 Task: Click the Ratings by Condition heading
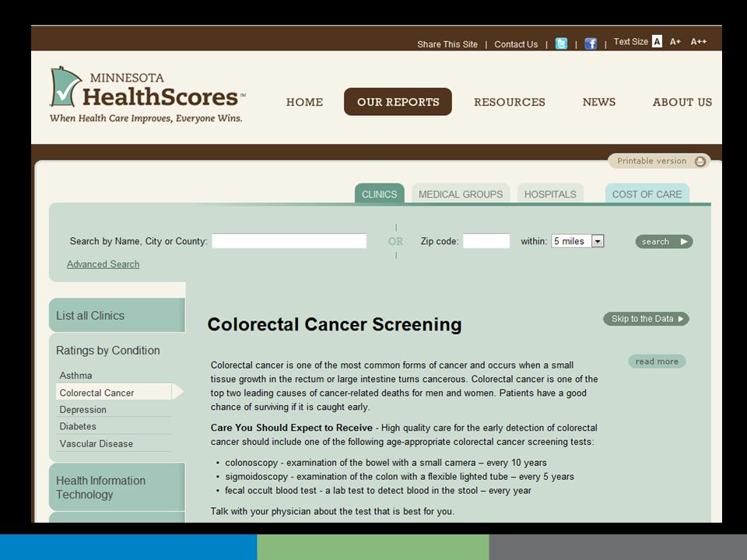coord(108,351)
